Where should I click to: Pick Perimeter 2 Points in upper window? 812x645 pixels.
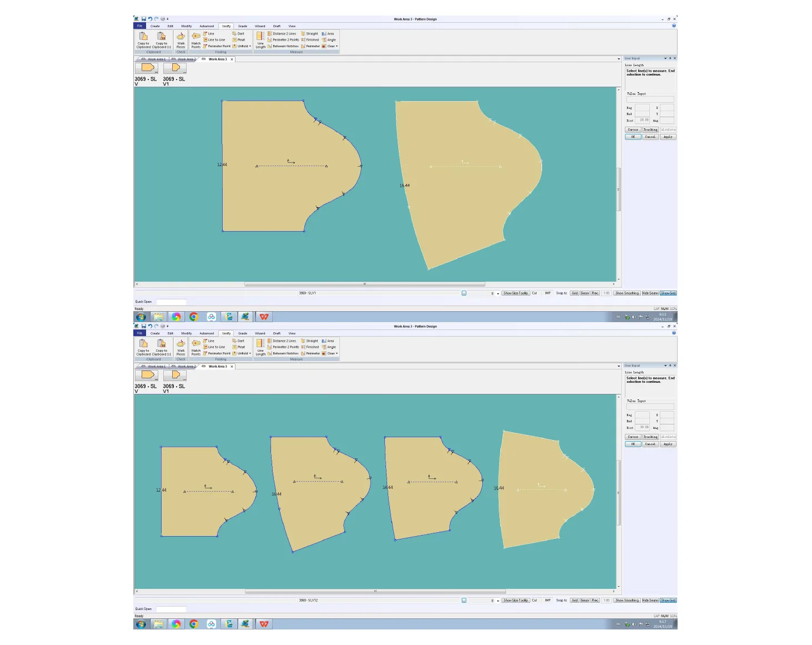click(x=283, y=40)
